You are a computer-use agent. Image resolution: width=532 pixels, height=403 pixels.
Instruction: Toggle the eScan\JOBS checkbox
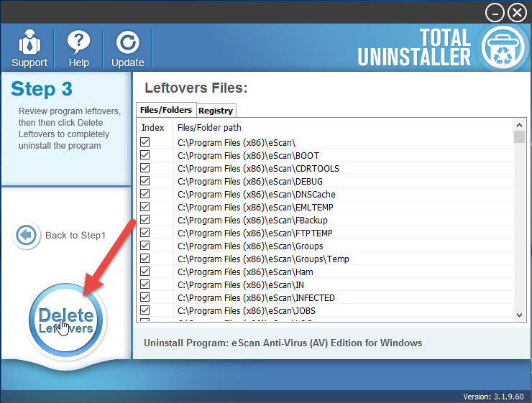(145, 310)
